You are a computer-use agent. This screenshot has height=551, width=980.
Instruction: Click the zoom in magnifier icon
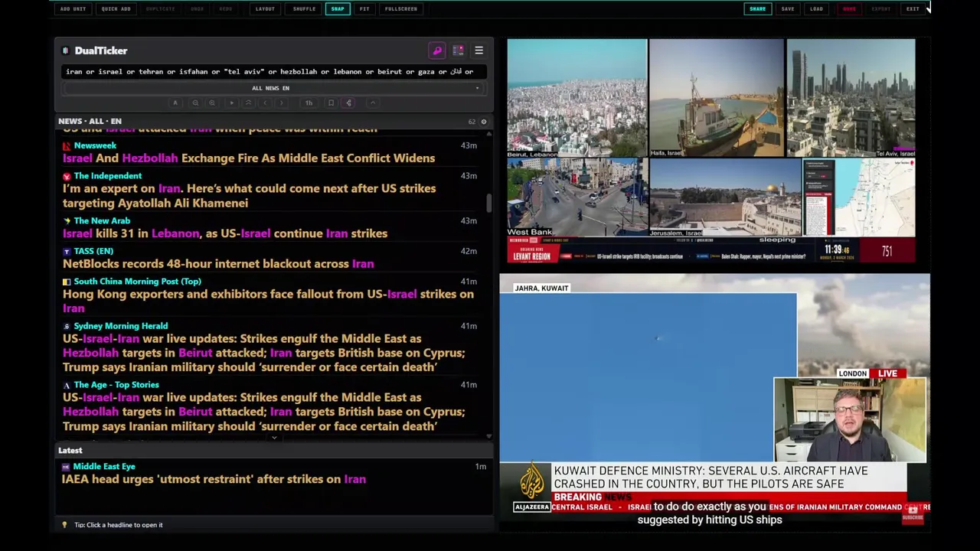point(212,103)
